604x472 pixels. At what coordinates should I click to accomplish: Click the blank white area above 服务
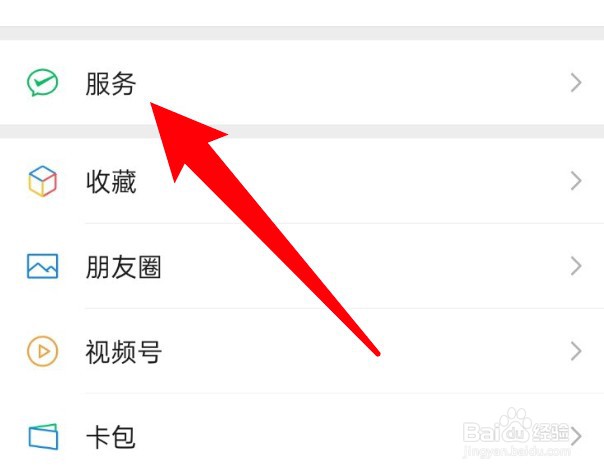pos(302,13)
